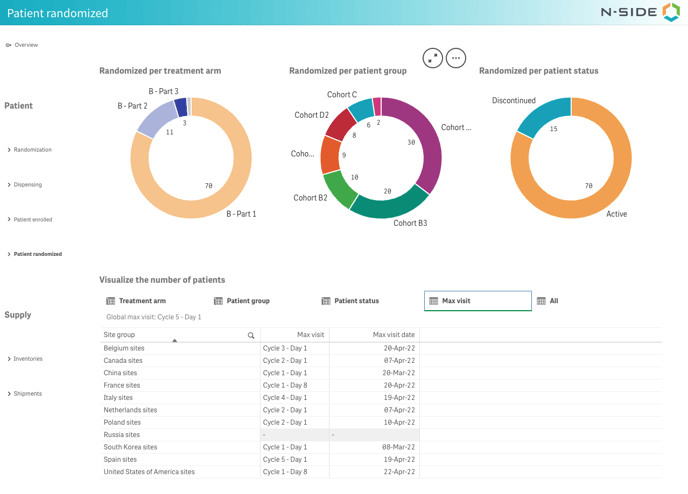Screen dimensions: 688x494
Task: Click the table icon beside Treatment arm
Action: (x=111, y=301)
